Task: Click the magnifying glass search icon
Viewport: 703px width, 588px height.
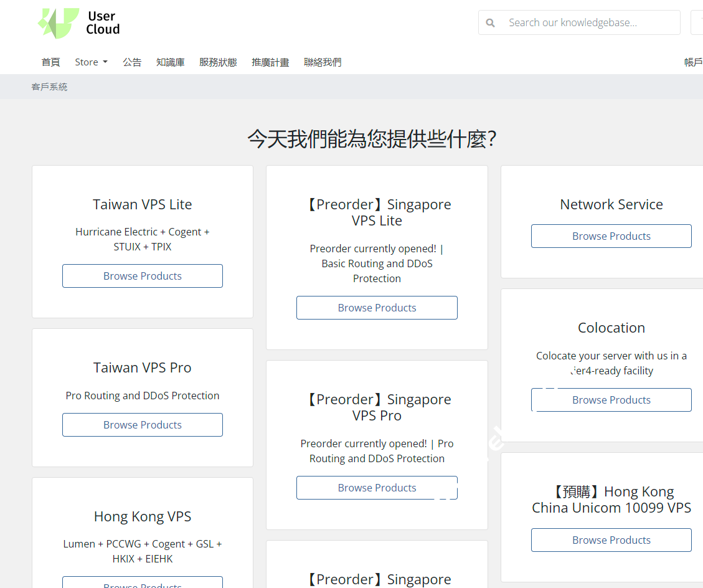Action: [x=491, y=22]
